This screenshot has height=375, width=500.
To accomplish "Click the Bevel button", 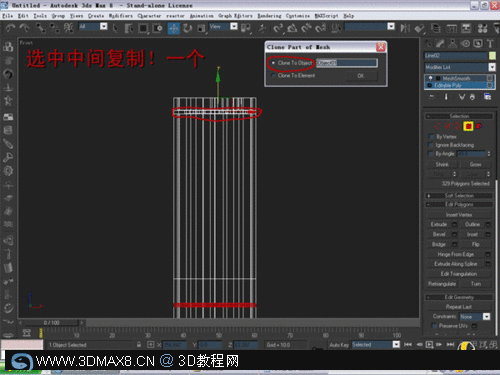I will click(x=439, y=234).
